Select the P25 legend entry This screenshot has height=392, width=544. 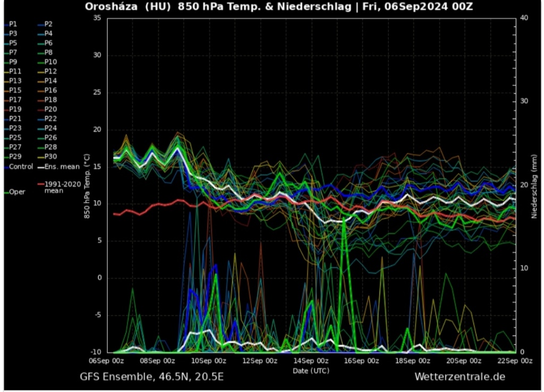(15, 138)
